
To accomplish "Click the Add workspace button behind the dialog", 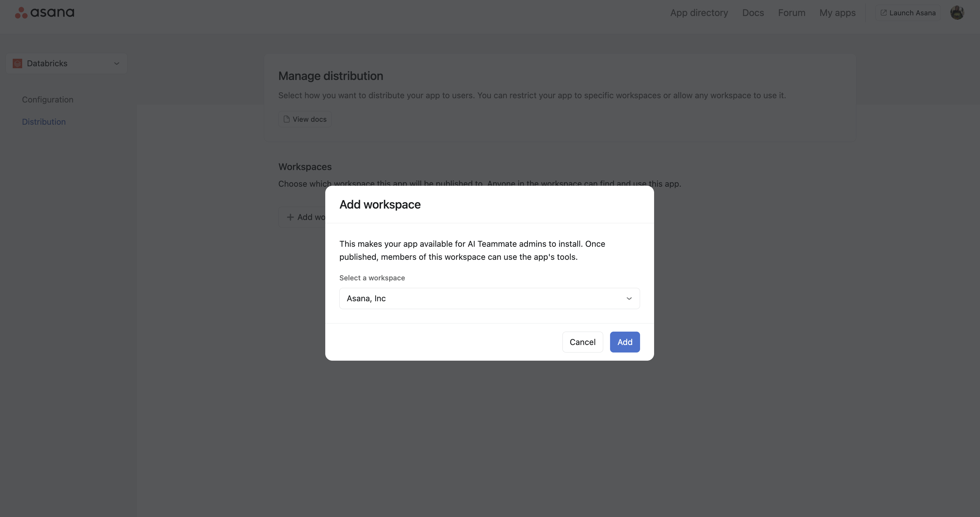I will click(x=302, y=217).
